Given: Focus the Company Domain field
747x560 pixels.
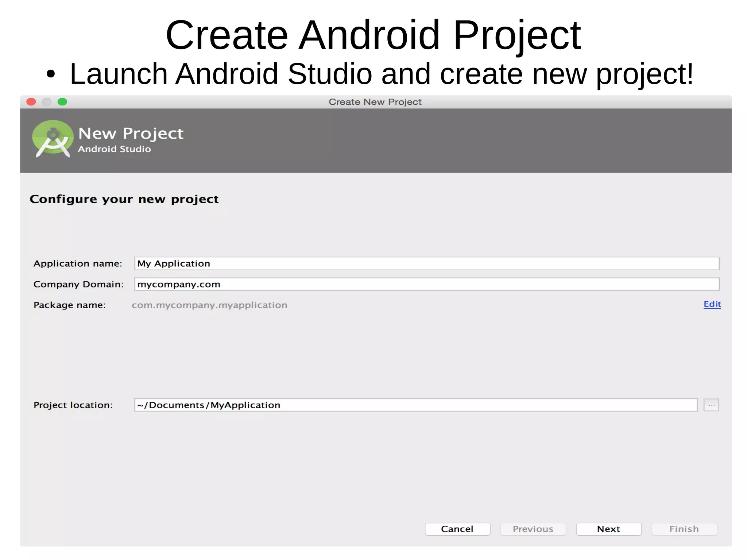Looking at the screenshot, I should point(427,284).
